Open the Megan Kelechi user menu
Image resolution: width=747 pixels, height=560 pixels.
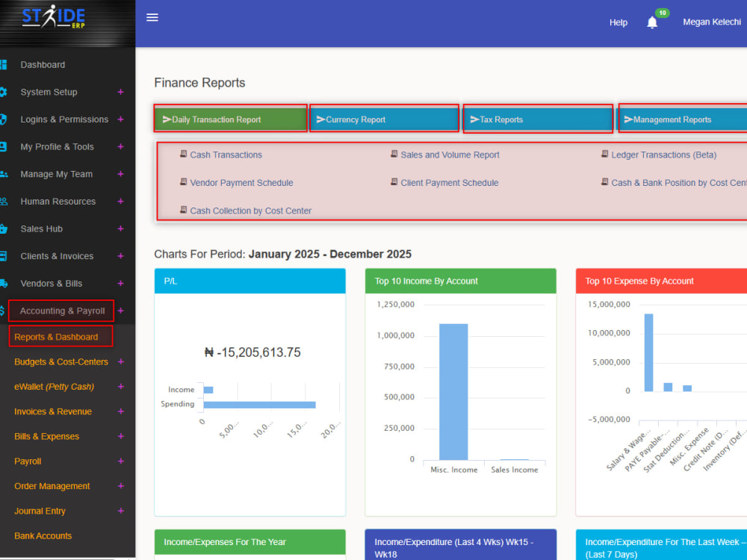(712, 22)
